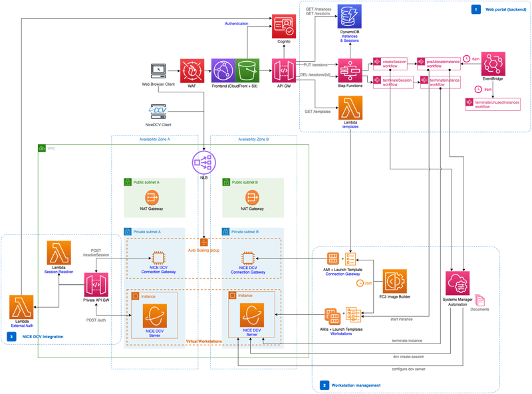The image size is (532, 394).
Task: Click the terminateInstance workflow box
Action: pos(440,82)
